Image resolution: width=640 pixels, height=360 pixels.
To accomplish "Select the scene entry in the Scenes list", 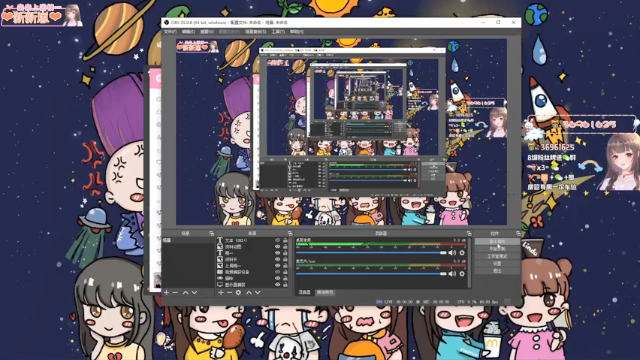I will pos(188,240).
